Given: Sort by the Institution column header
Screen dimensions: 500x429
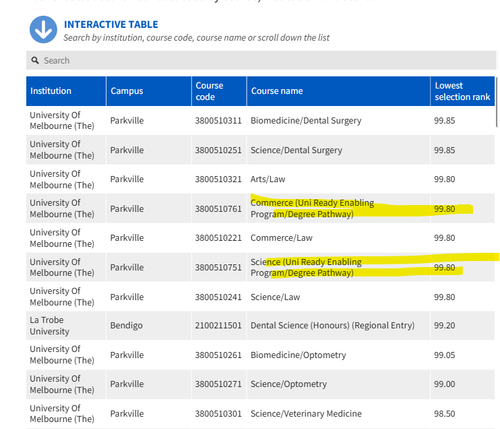Looking at the screenshot, I should [66, 91].
